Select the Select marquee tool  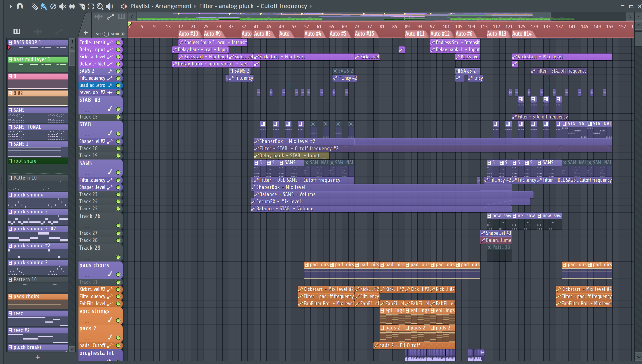point(91,6)
